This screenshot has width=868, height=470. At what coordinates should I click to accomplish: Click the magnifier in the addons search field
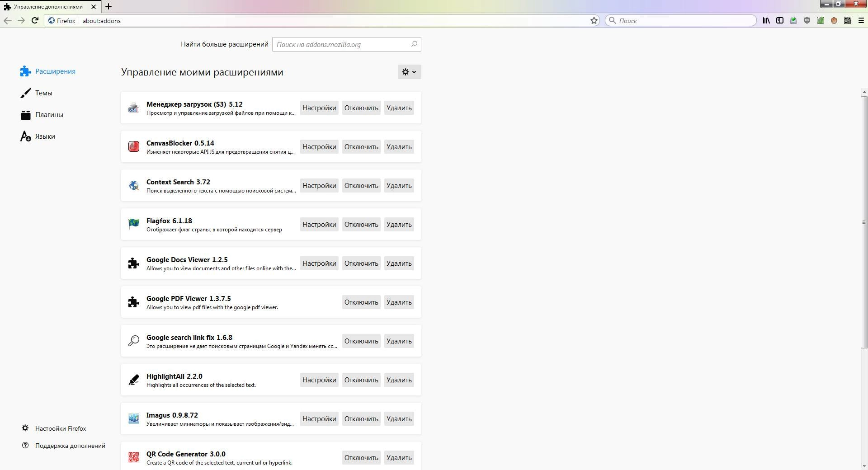pyautogui.click(x=414, y=44)
